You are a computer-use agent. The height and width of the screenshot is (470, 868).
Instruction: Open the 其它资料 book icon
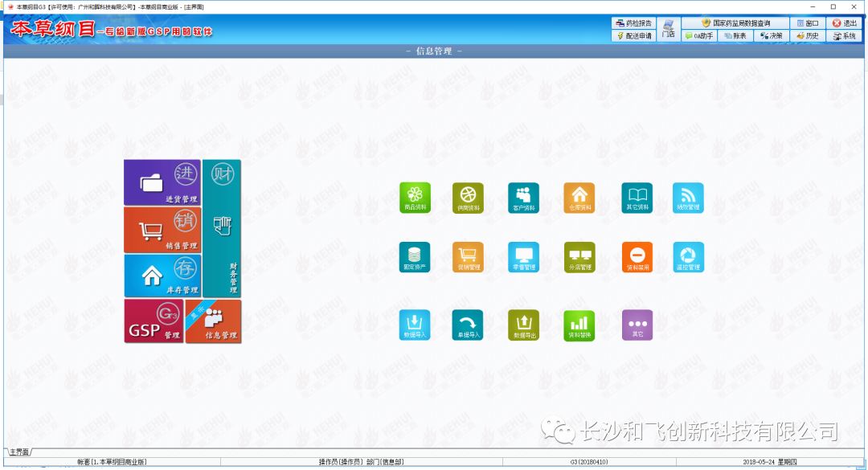pyautogui.click(x=637, y=198)
